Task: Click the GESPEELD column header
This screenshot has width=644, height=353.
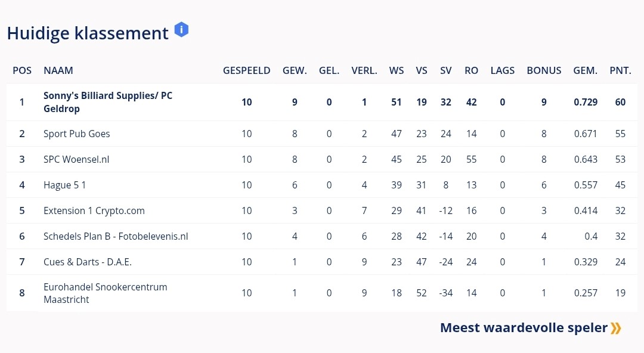Action: pos(246,71)
